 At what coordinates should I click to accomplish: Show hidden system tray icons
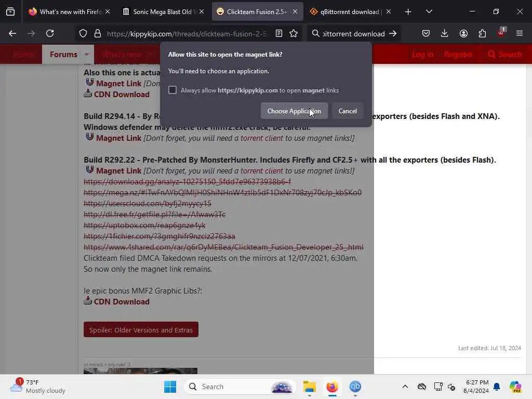point(405,387)
